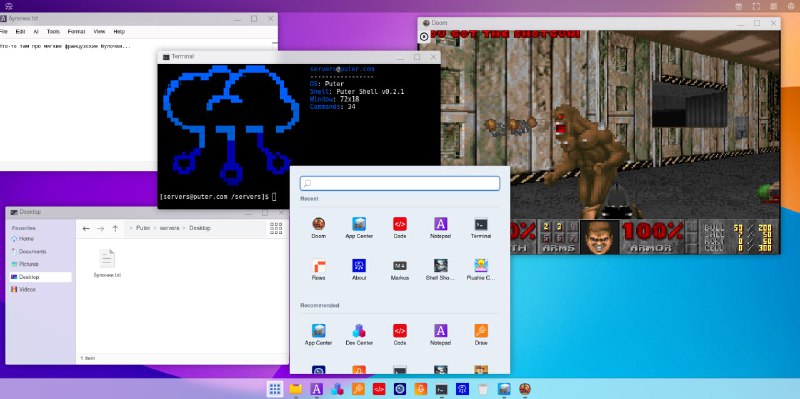Select Documents in explorer sidebar
The width and height of the screenshot is (800, 399).
41,252
